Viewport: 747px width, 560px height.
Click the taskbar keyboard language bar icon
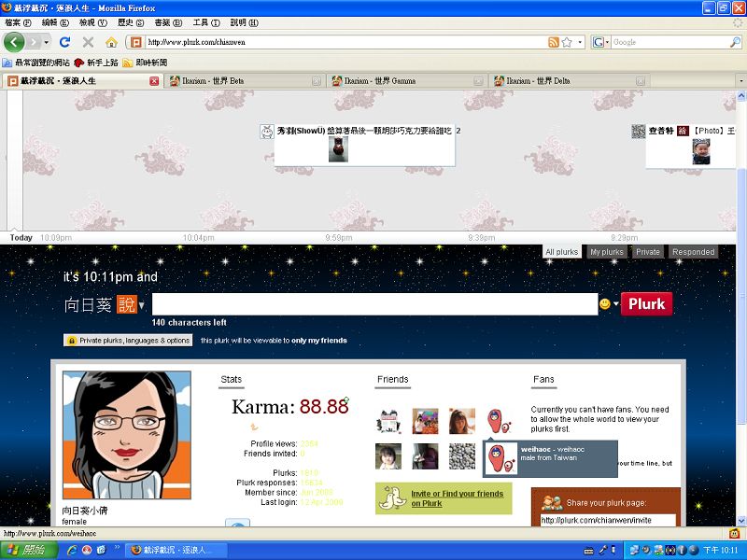[x=589, y=551]
